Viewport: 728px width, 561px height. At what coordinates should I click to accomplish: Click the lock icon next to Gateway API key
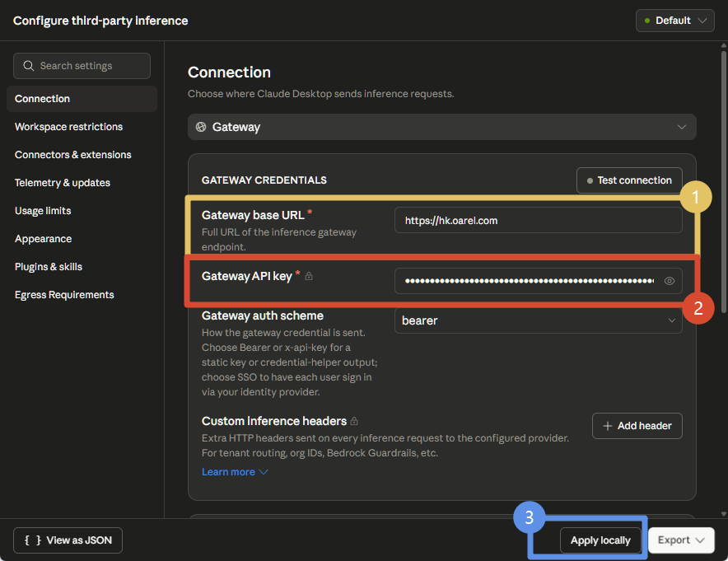coord(309,276)
